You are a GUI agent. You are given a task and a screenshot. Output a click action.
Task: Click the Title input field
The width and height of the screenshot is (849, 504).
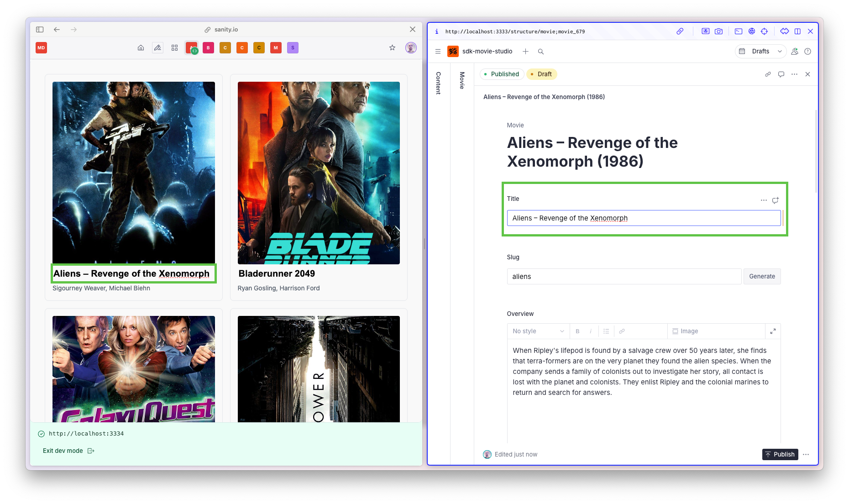pos(644,218)
